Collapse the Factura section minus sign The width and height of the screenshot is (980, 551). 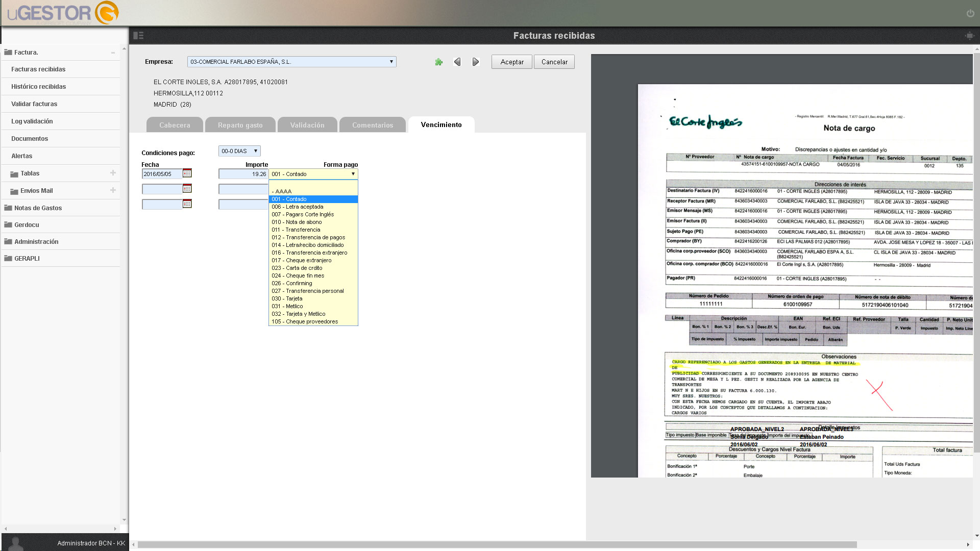[x=113, y=53]
